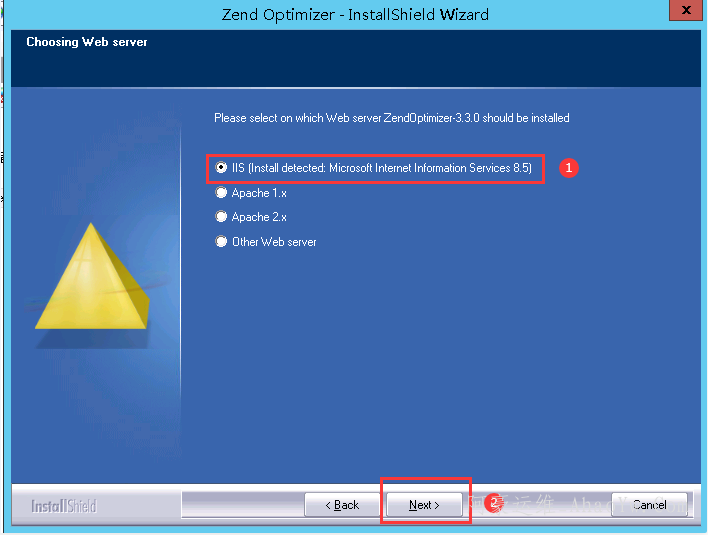This screenshot has height=535, width=708.
Task: Choose the Apache 1.x radio button
Action: pyautogui.click(x=221, y=193)
